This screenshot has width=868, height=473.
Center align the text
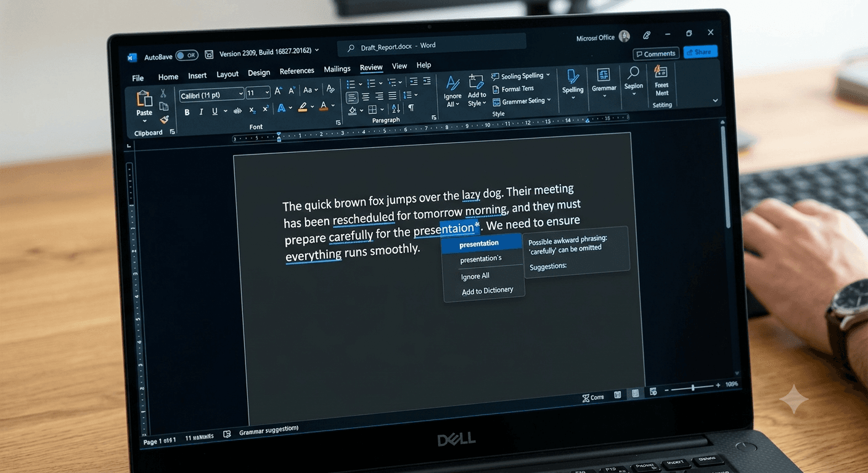pos(365,97)
